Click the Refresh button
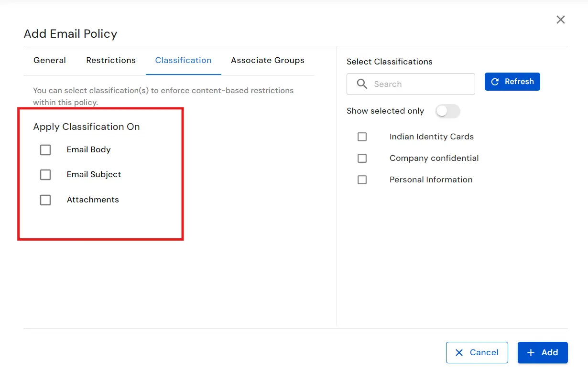 (x=512, y=81)
